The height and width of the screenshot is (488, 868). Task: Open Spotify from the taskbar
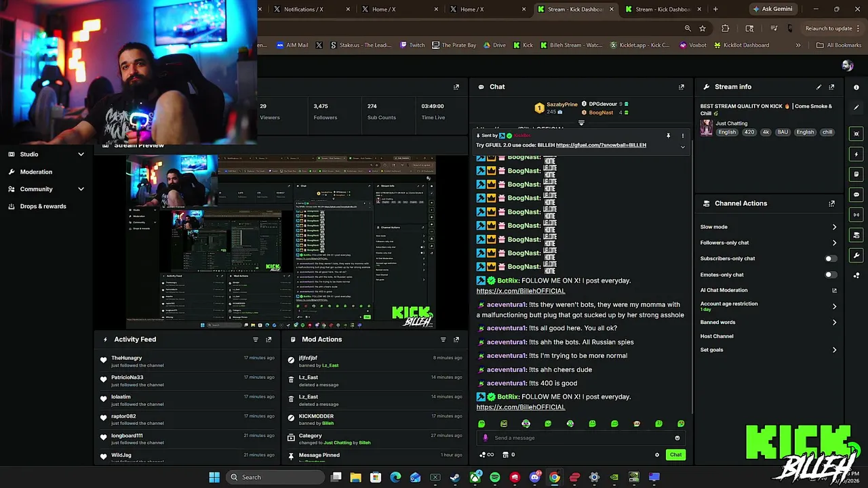coord(495,477)
